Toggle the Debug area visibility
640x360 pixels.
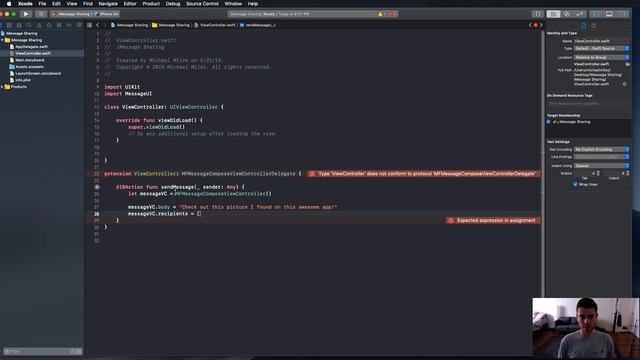[x=609, y=14]
